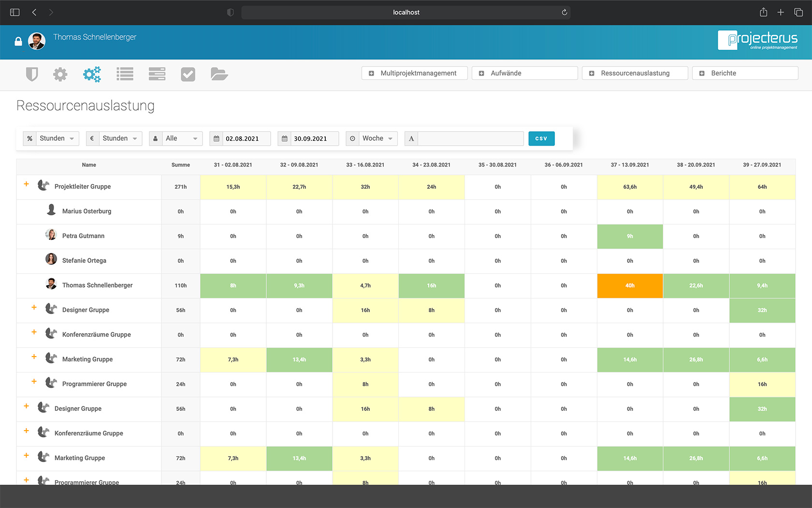Image resolution: width=812 pixels, height=508 pixels.
Task: Expand the Designer Gruppe row
Action: 34,308
